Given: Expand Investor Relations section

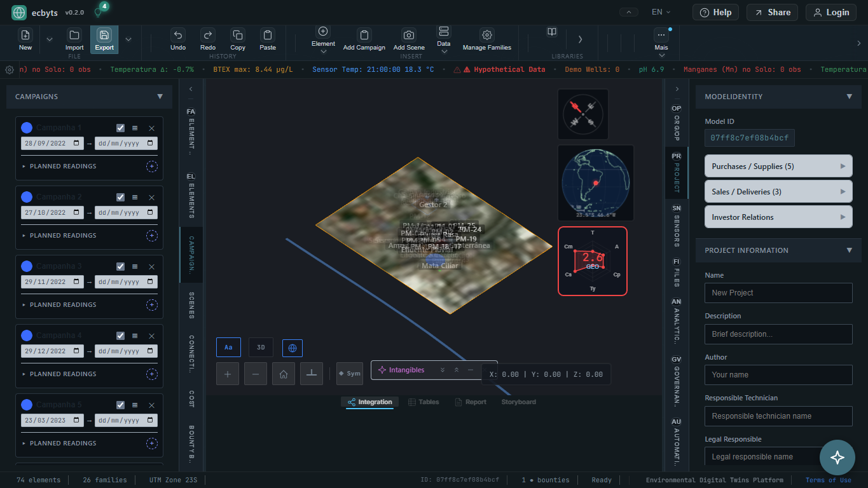Looking at the screenshot, I should click(778, 217).
